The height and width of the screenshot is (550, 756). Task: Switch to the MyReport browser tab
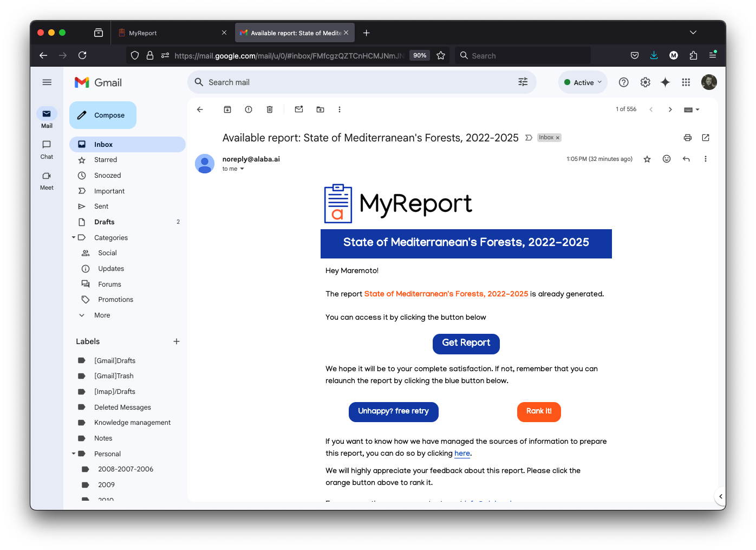click(172, 33)
